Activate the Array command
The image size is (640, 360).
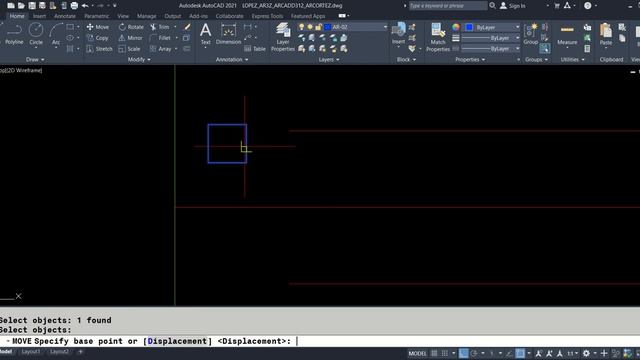[160, 49]
